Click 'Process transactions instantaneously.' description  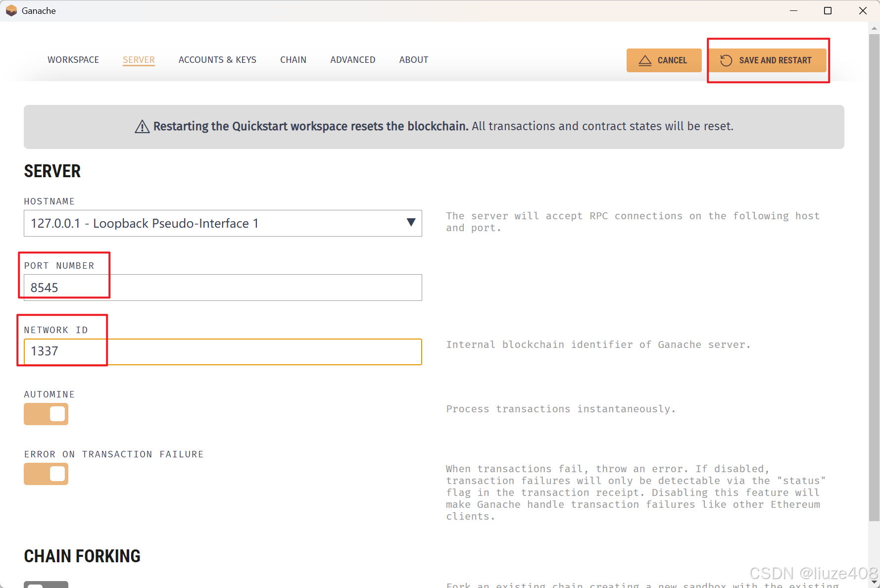[561, 409]
